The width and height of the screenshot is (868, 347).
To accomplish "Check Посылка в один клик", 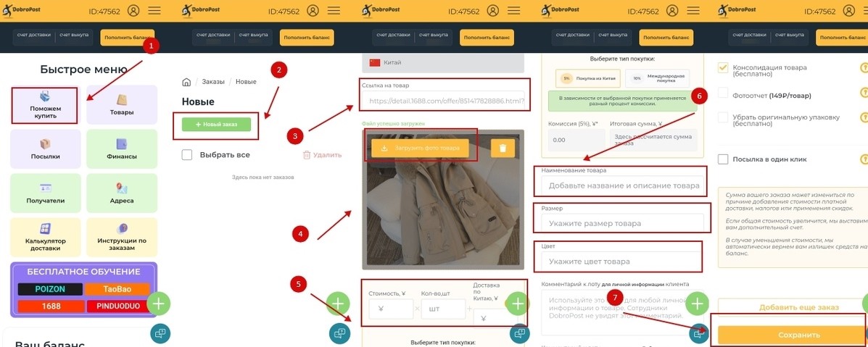I will [x=722, y=159].
